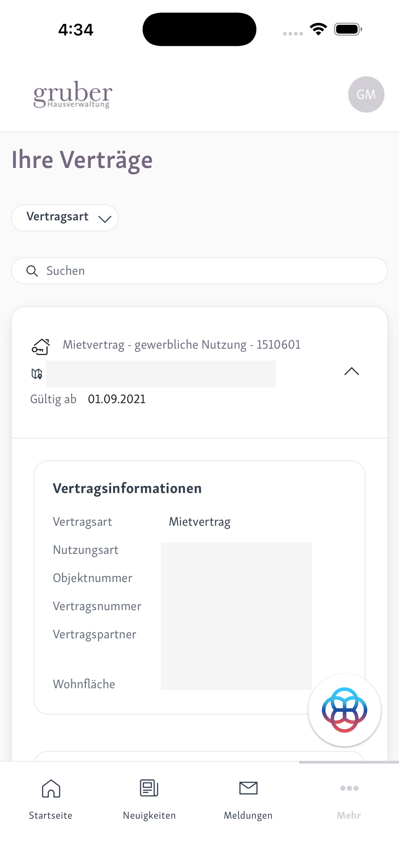Viewport: 399px width, 868px height.
Task: Tap the map location icon
Action: click(x=37, y=374)
